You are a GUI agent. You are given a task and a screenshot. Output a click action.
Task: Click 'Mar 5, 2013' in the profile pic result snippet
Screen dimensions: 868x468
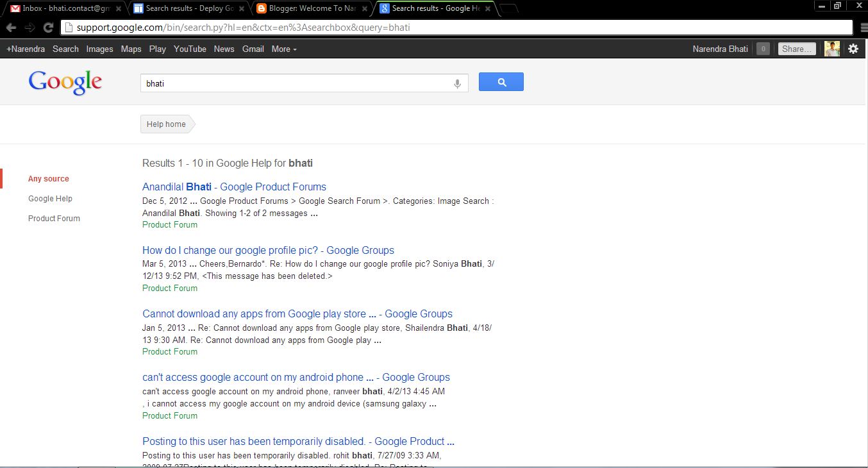coord(165,263)
